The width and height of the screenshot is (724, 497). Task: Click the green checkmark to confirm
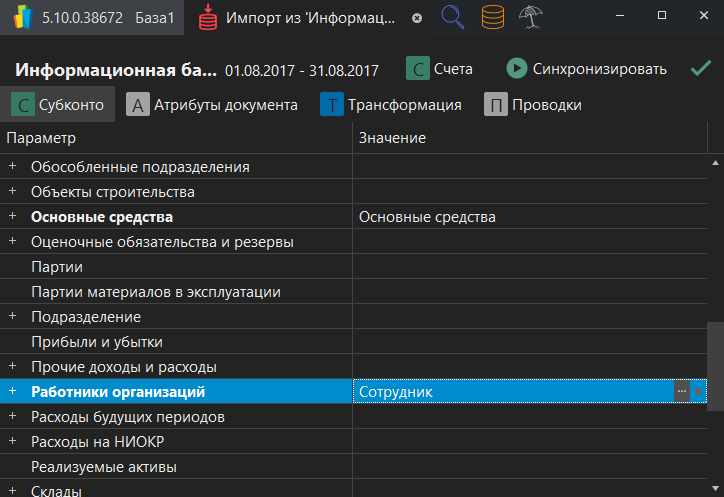coord(700,69)
